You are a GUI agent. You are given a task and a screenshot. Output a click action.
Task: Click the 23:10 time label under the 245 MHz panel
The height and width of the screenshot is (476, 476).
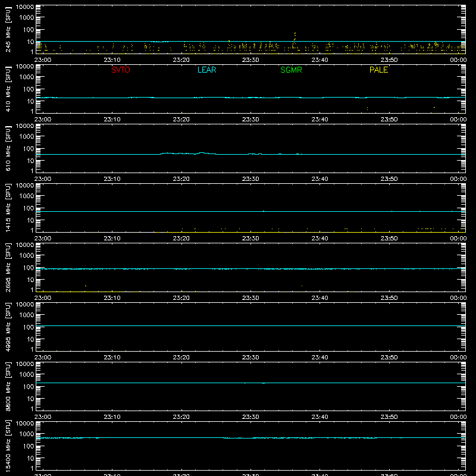(x=112, y=60)
